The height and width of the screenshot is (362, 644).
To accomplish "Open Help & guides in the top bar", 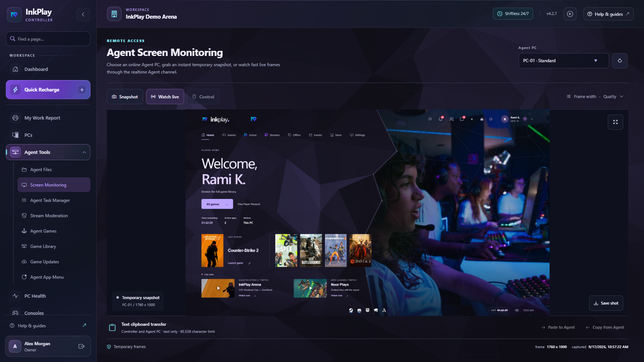I will (x=609, y=14).
